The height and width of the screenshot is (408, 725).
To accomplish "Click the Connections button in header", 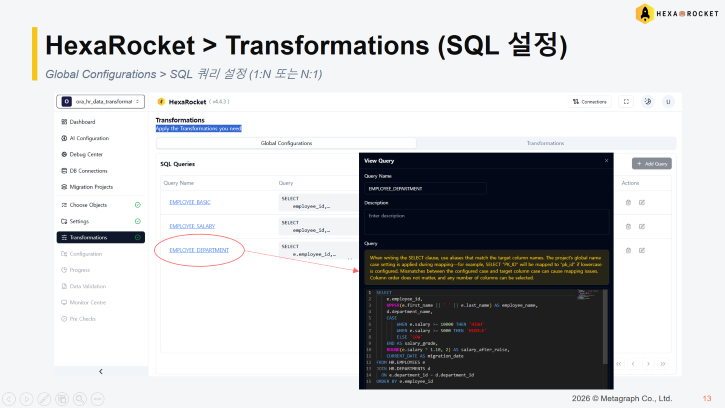I will tap(590, 102).
